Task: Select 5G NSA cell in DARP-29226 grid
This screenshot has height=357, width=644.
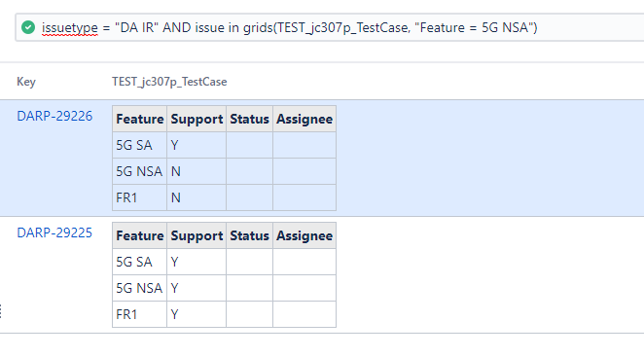Action: coord(140,171)
